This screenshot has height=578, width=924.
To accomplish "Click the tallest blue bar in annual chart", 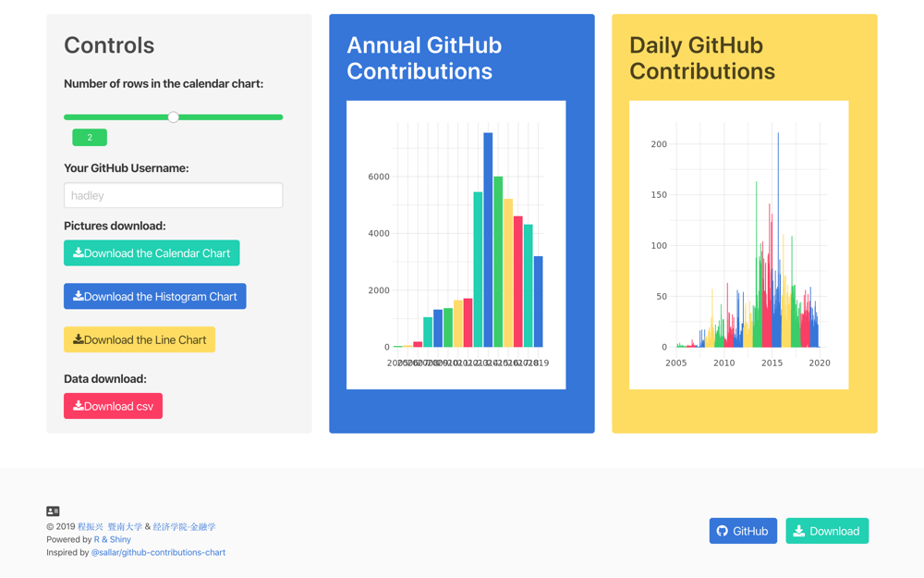I will click(x=488, y=240).
